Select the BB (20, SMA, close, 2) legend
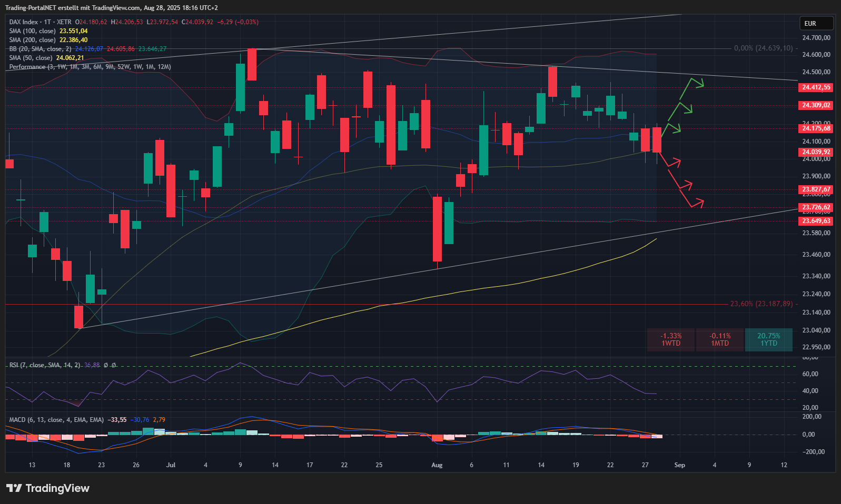 tap(40, 49)
